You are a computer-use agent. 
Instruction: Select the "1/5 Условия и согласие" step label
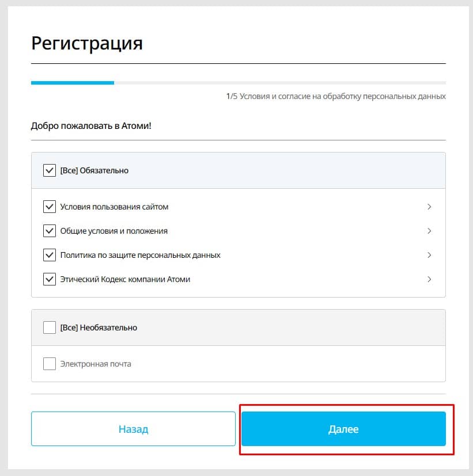click(335, 96)
